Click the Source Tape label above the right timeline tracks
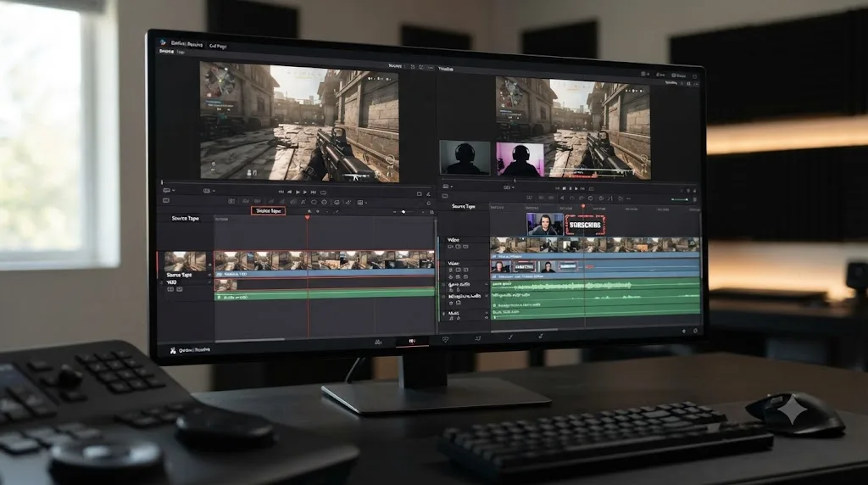Image resolution: width=868 pixels, height=485 pixels. [464, 207]
